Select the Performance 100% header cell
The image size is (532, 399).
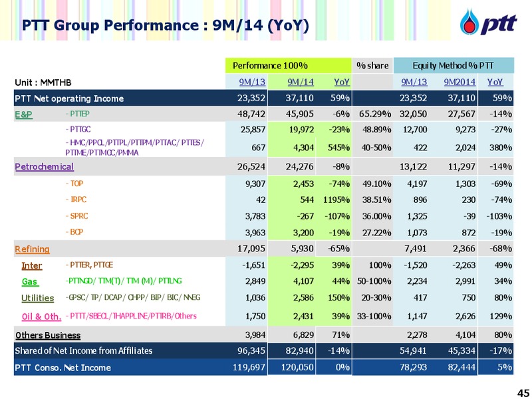point(289,65)
